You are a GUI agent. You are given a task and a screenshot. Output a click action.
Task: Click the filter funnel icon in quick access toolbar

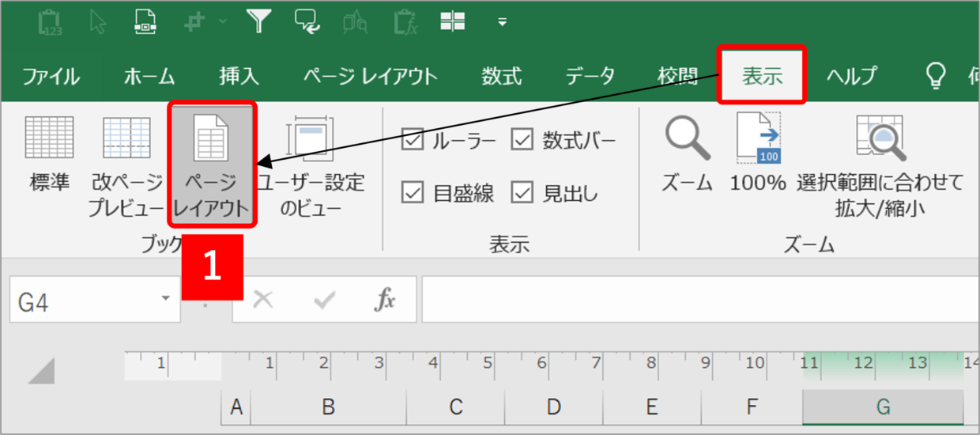pyautogui.click(x=259, y=21)
